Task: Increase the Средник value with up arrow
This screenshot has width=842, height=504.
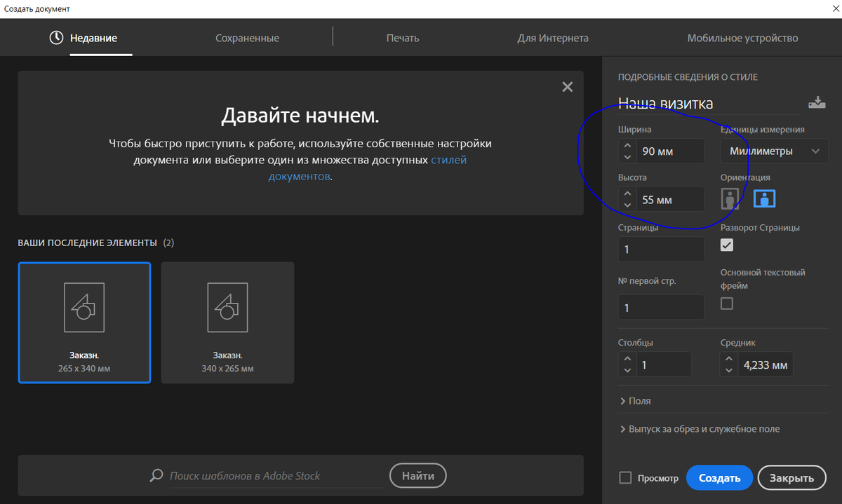Action: (x=730, y=360)
